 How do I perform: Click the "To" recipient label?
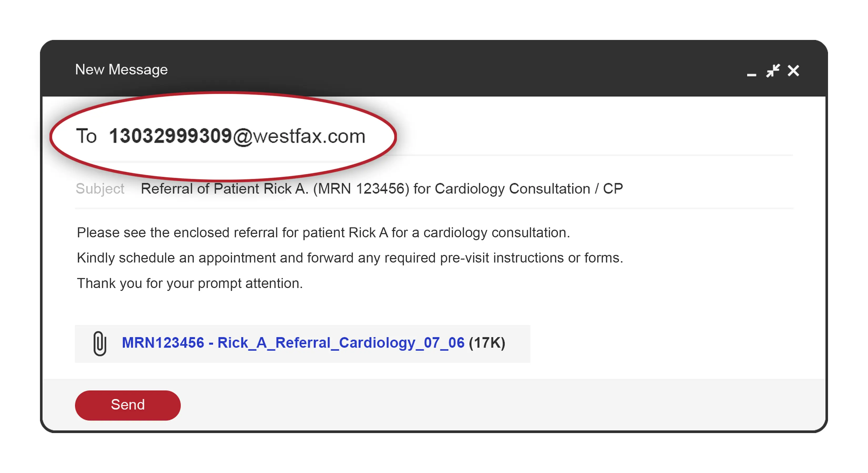pyautogui.click(x=86, y=136)
